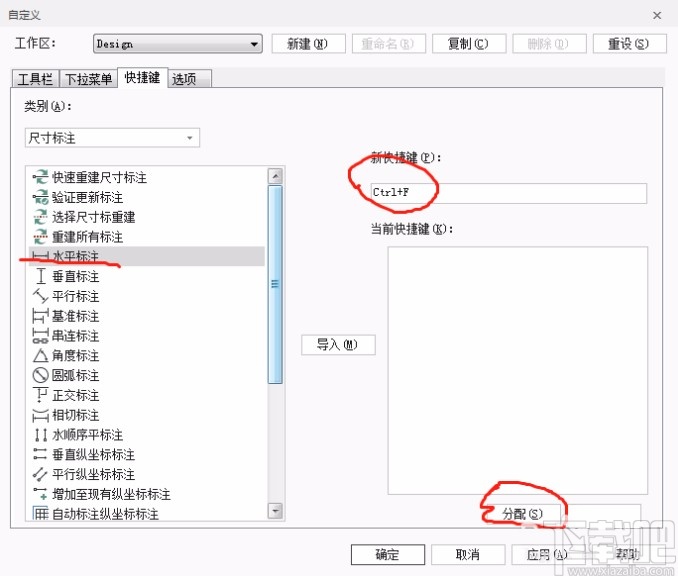The width and height of the screenshot is (678, 576).
Task: Click the 重建所有标注 icon
Action: pyautogui.click(x=40, y=237)
